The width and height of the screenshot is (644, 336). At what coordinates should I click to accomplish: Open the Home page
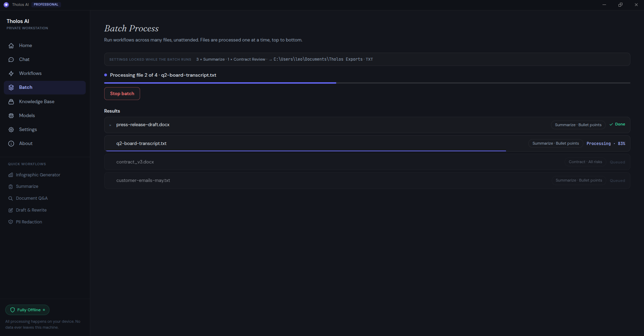[45, 46]
